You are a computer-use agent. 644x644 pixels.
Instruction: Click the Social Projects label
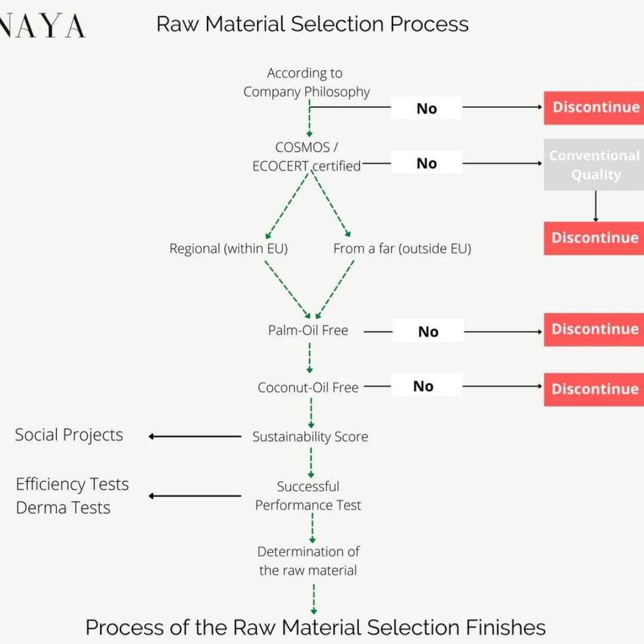(69, 435)
